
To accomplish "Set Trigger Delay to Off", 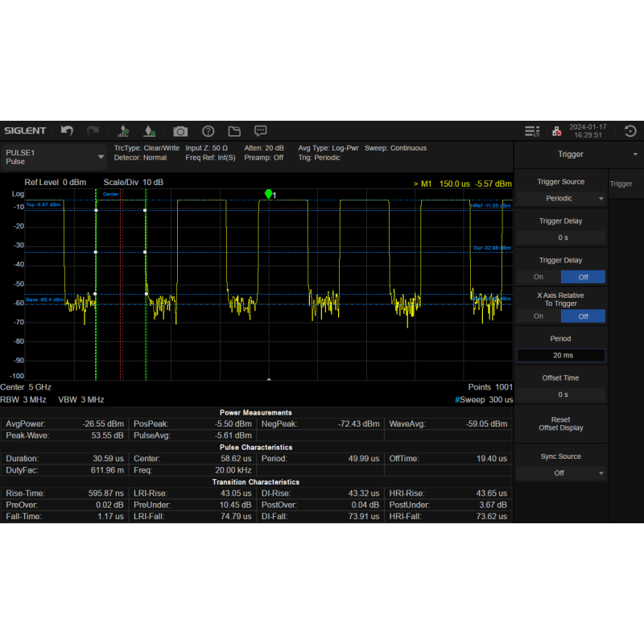I will [x=583, y=276].
